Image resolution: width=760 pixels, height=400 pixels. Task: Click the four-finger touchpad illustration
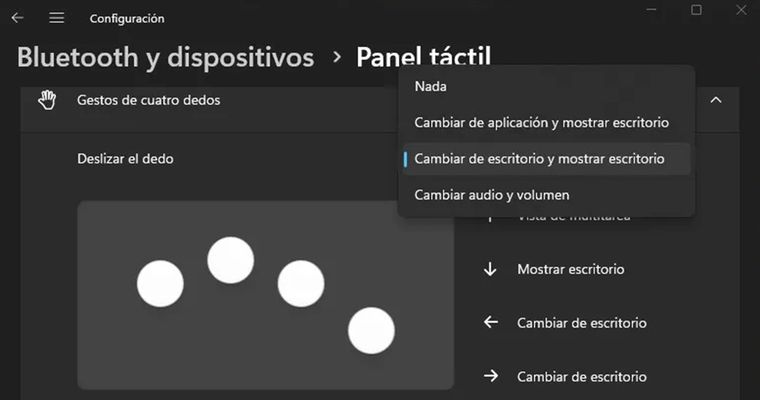[265, 295]
